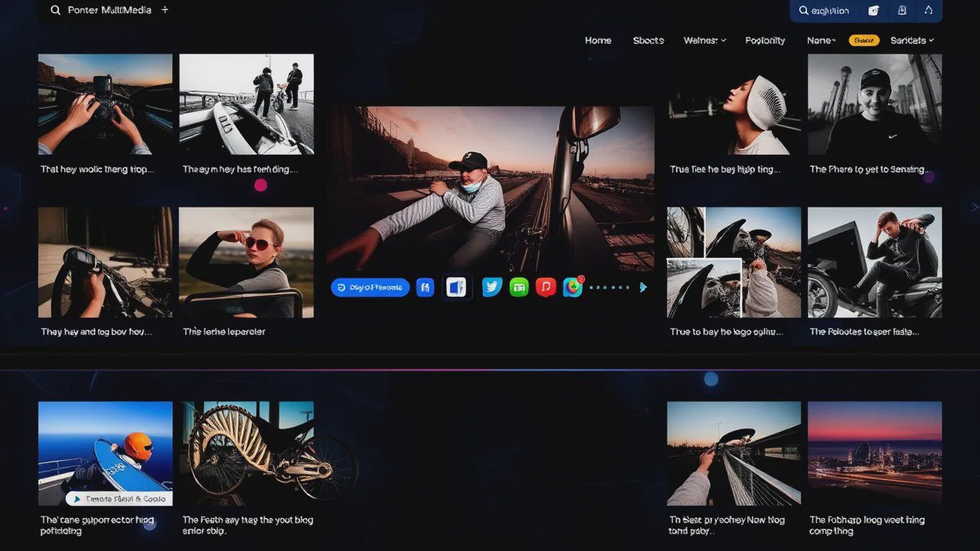The height and width of the screenshot is (551, 980).
Task: Share via the Twitter bird icon
Action: click(492, 287)
